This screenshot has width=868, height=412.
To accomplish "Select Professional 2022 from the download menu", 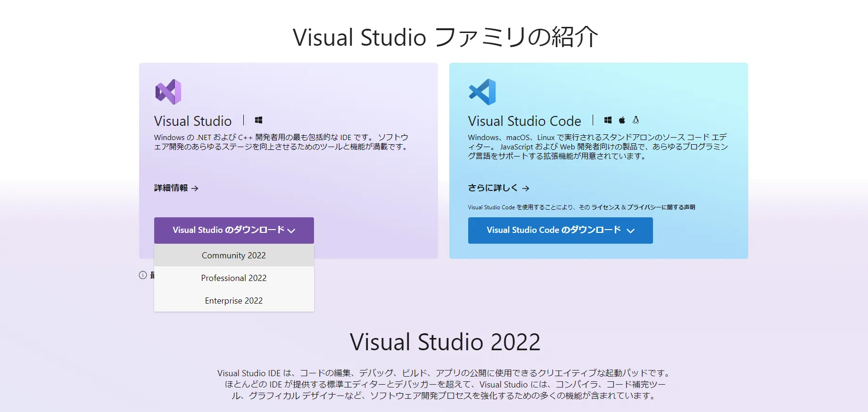I will click(x=234, y=278).
